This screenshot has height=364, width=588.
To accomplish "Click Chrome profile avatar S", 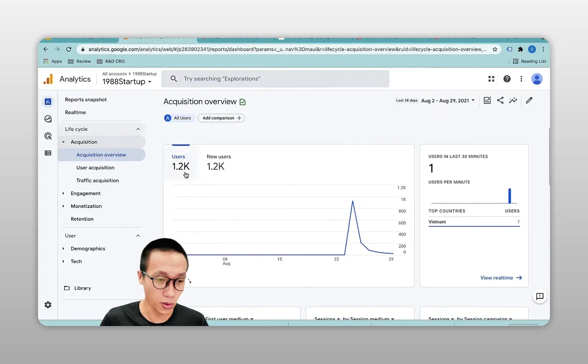I will click(x=532, y=49).
